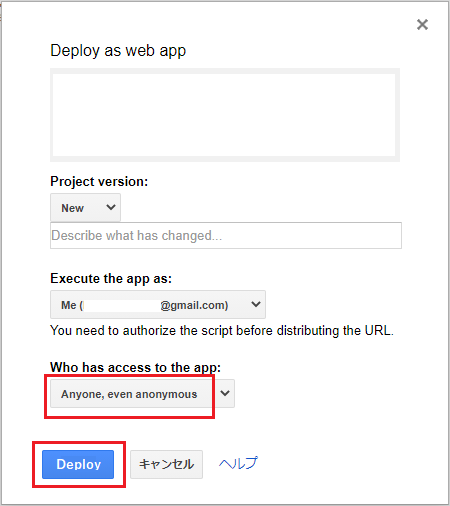Viewport: 450px width, 506px height.
Task: Open Anyone, even anonymous access dropdown
Action: point(142,394)
